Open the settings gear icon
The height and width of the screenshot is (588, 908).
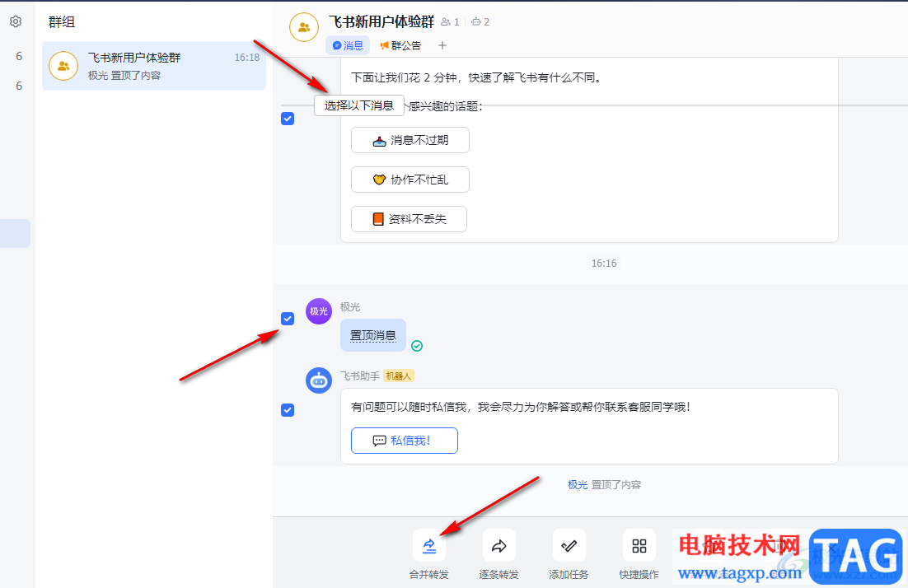16,21
